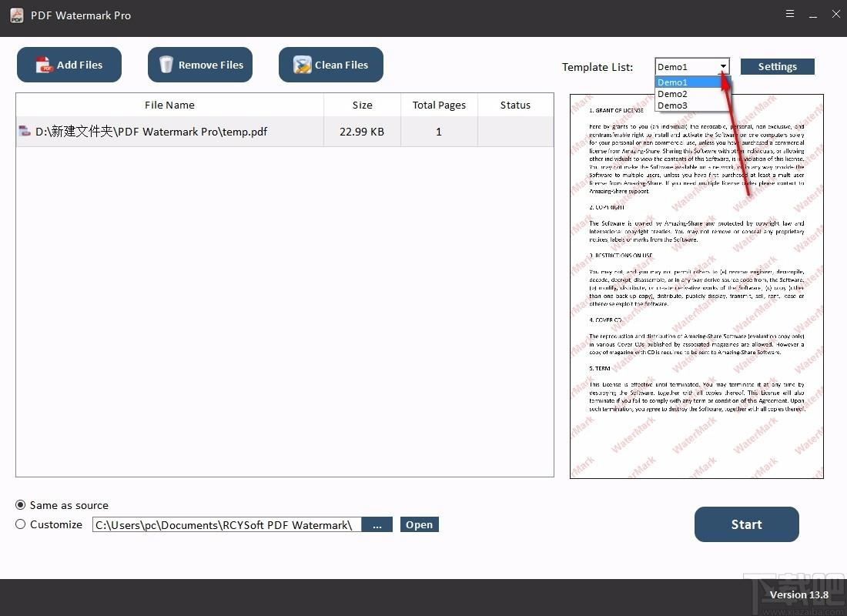Click the 22.99 KB size cell
Screen dimensions: 847x616
click(x=362, y=132)
